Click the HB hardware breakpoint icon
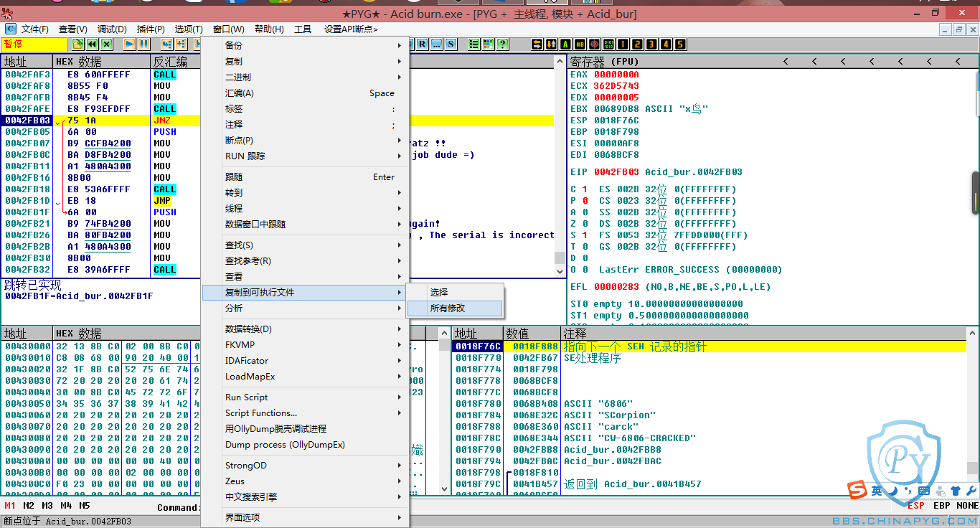 (x=580, y=44)
